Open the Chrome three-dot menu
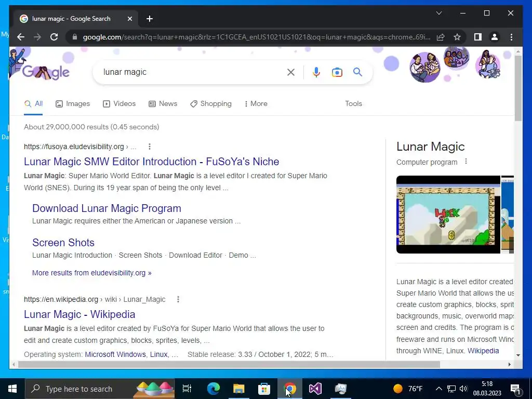This screenshot has height=399, width=532. [x=511, y=37]
